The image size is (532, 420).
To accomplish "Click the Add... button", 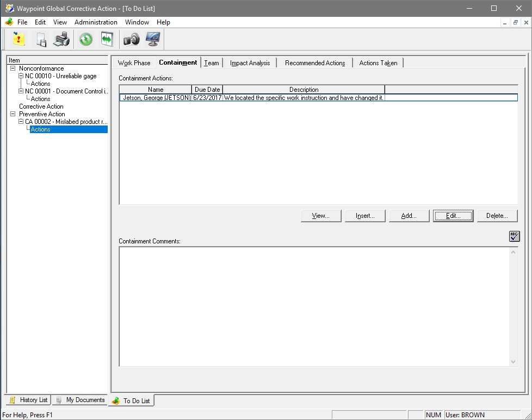I will 409,216.
